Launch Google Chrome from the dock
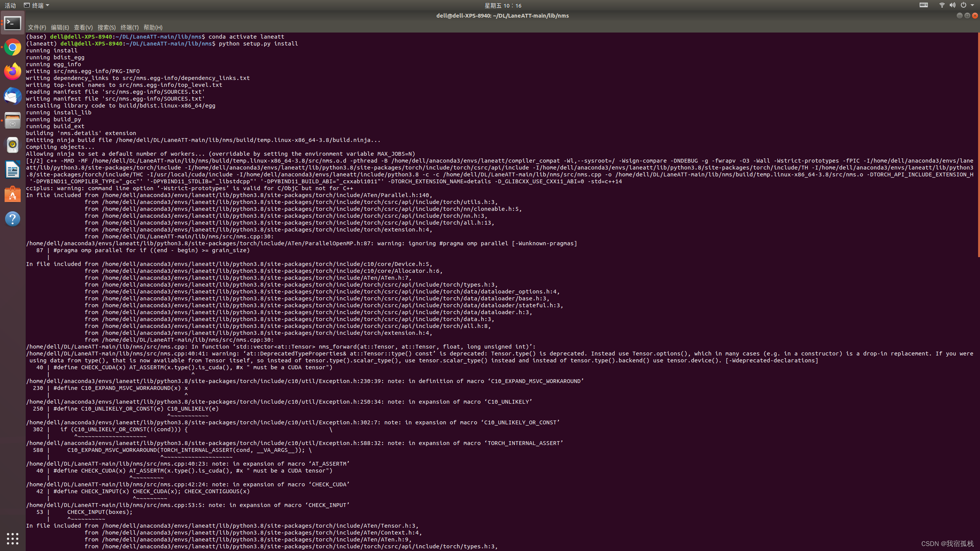 pyautogui.click(x=13, y=47)
